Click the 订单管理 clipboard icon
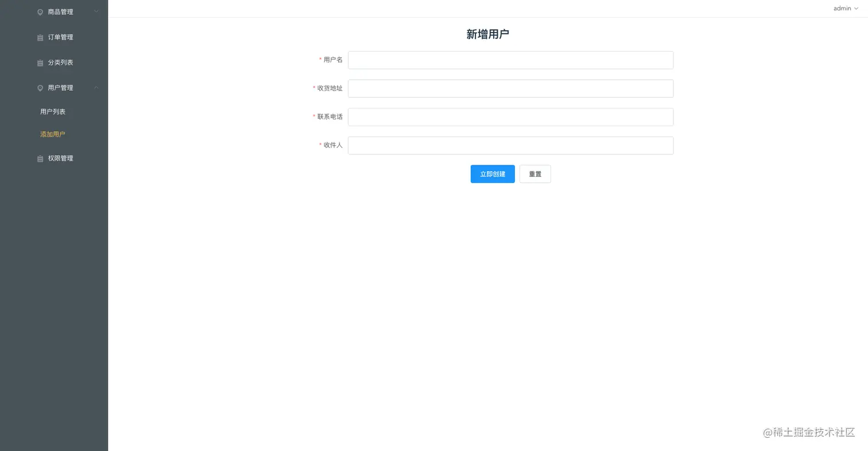The width and height of the screenshot is (868, 451). tap(40, 38)
